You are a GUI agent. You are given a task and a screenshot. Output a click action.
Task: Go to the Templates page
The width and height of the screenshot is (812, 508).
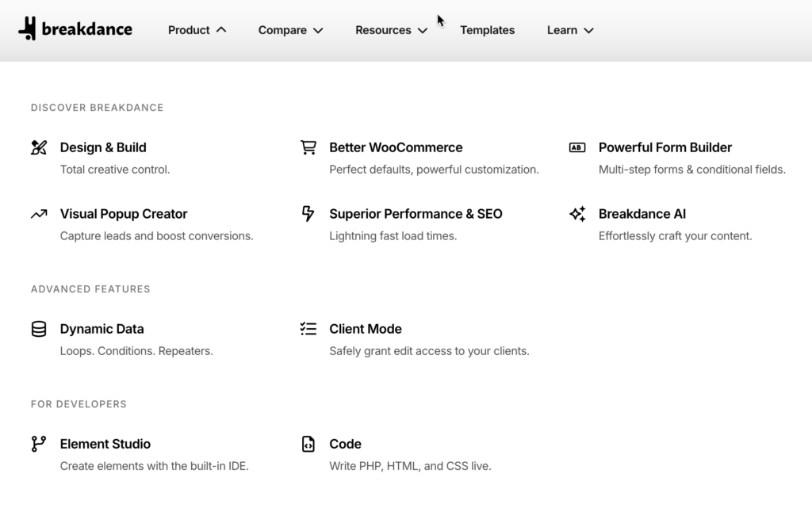click(487, 30)
